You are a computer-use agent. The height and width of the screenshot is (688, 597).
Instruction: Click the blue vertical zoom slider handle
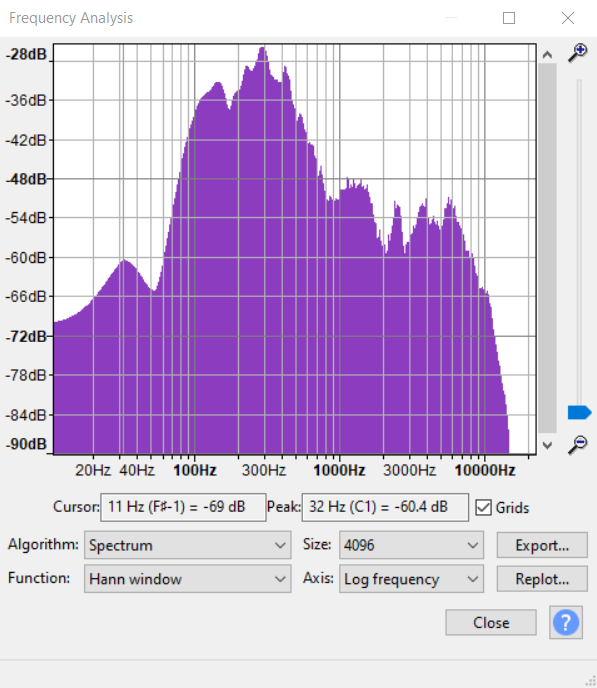click(x=579, y=412)
